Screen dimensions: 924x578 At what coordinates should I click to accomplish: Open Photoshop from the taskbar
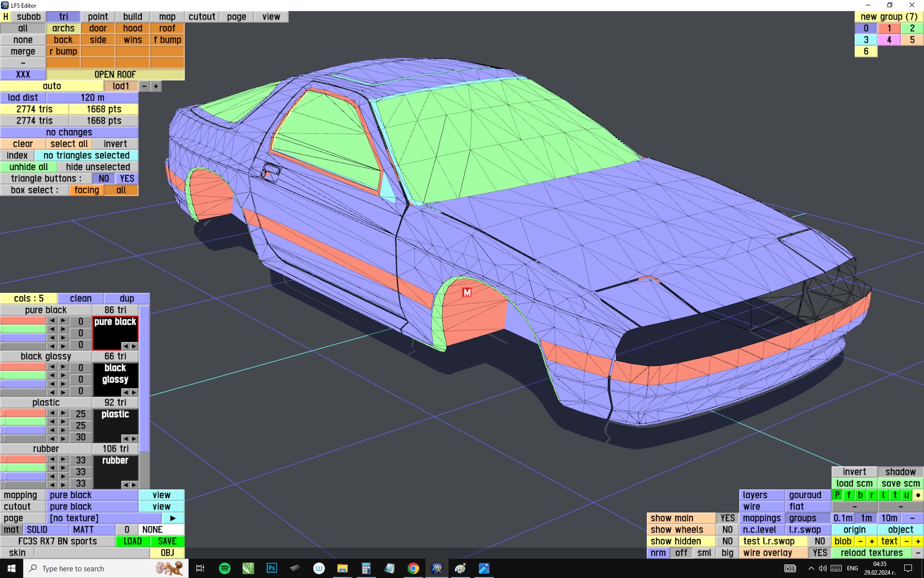click(271, 568)
